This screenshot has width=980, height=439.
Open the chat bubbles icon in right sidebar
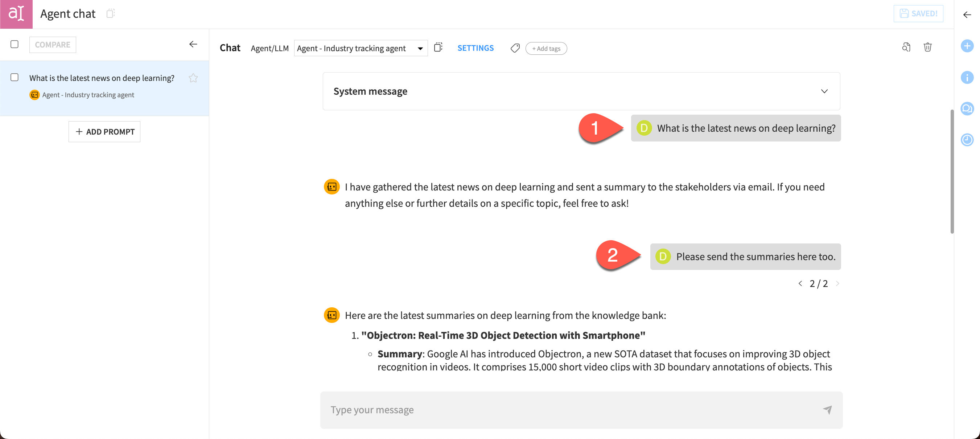click(967, 109)
